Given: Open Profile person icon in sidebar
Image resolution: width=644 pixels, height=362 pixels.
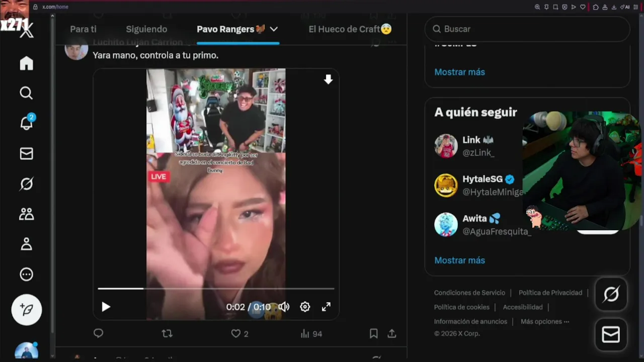Looking at the screenshot, I should [26, 244].
